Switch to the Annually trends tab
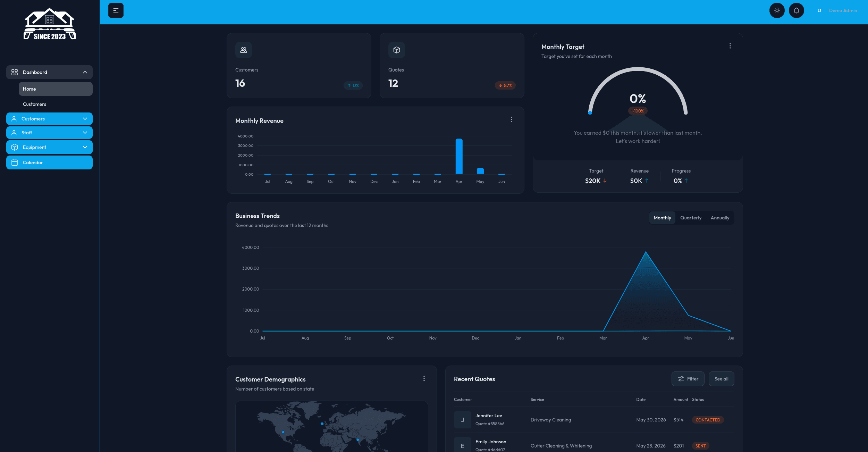This screenshot has width=868, height=452. (720, 218)
